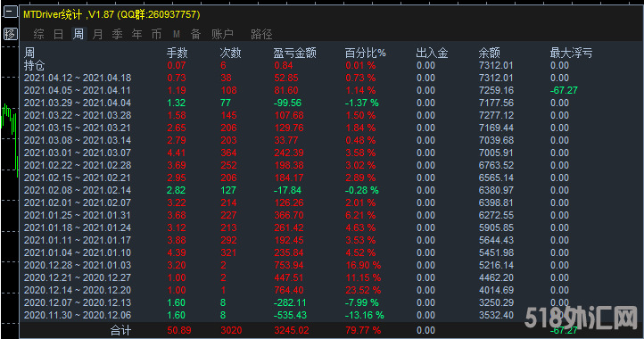Screen dimensions: 644x339
Task: Click balance value 5216.14
Action: 496,266
